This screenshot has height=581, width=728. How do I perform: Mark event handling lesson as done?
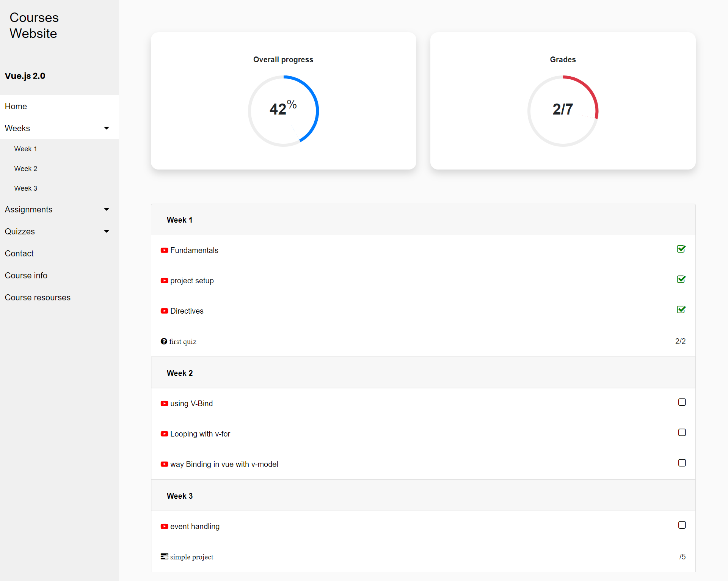tap(682, 525)
